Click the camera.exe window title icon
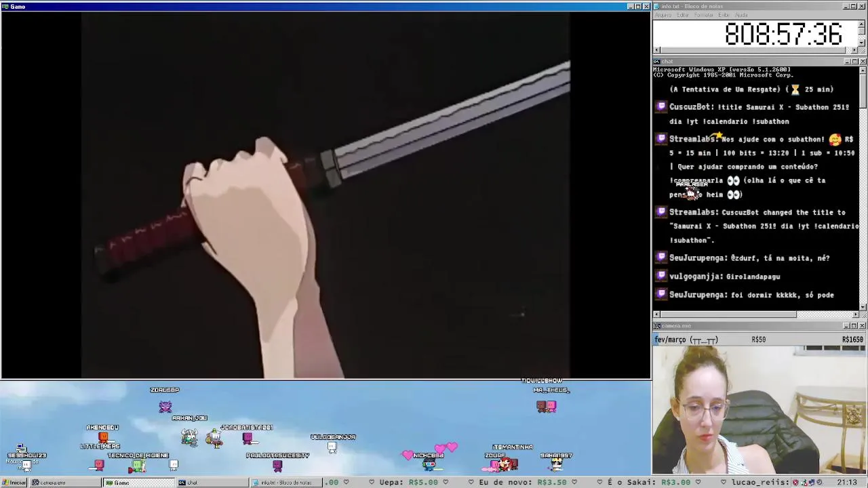This screenshot has width=868, height=488. click(x=656, y=326)
